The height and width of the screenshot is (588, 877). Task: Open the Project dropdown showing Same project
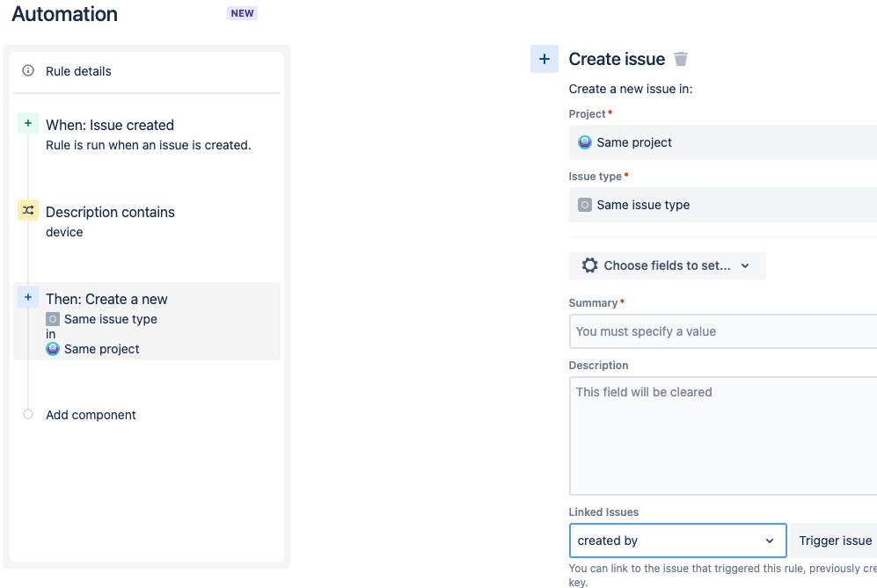tap(723, 142)
